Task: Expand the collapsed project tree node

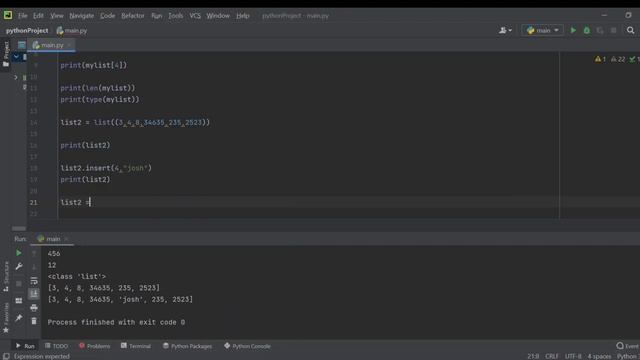Action: (x=16, y=77)
